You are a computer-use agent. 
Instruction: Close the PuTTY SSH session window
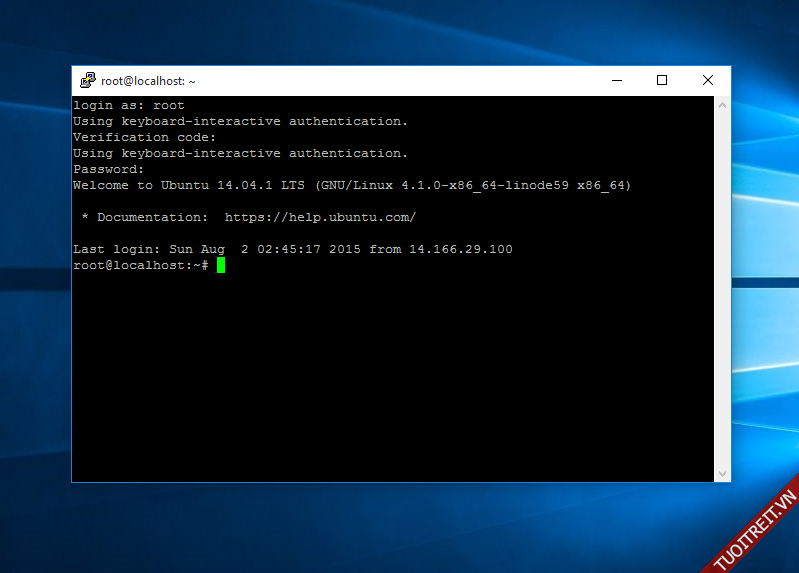tap(707, 81)
